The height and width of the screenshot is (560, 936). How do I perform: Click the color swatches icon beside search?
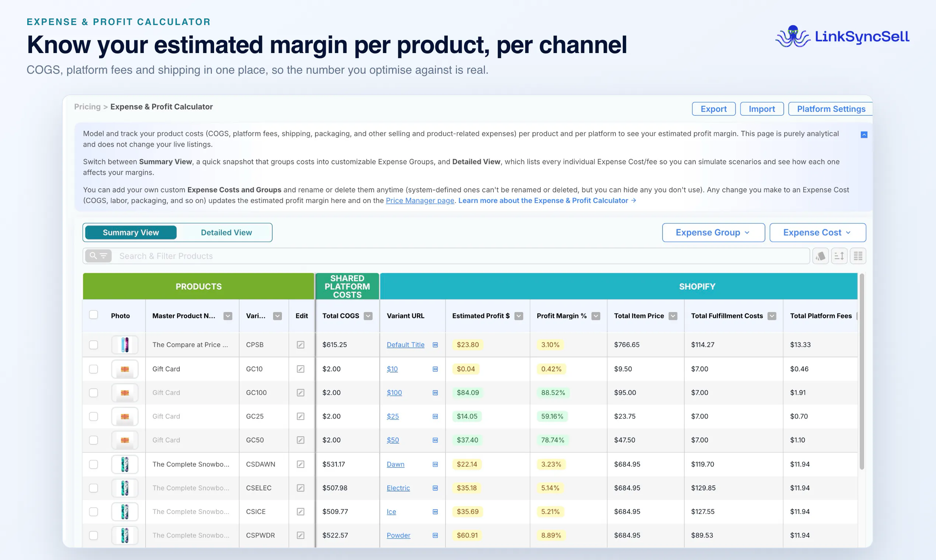click(820, 256)
